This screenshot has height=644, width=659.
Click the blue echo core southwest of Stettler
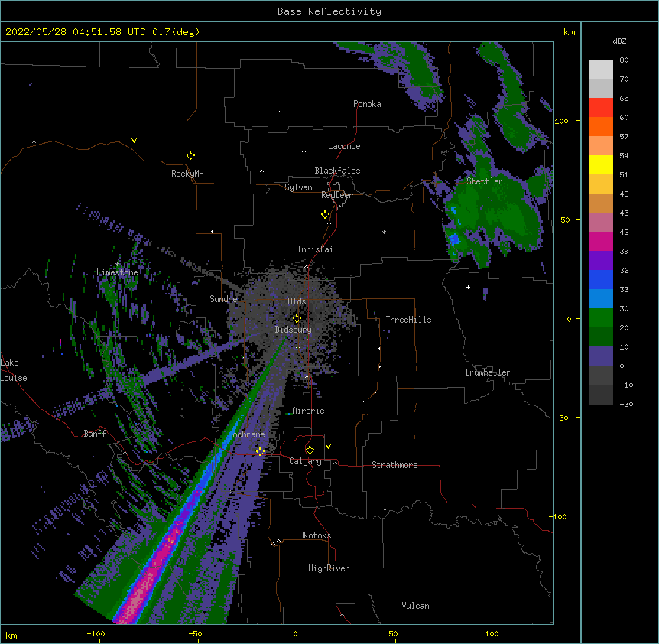point(453,239)
